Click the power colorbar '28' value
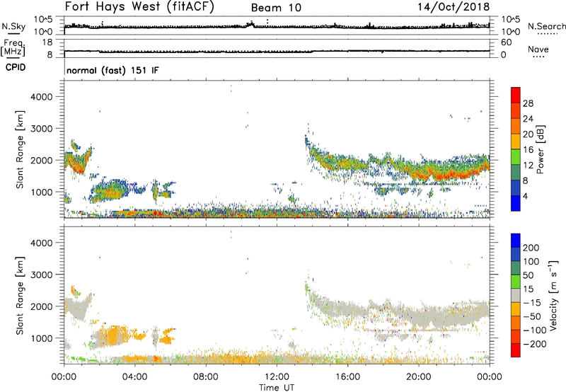Screen dimensions: 566x392 tap(528, 103)
